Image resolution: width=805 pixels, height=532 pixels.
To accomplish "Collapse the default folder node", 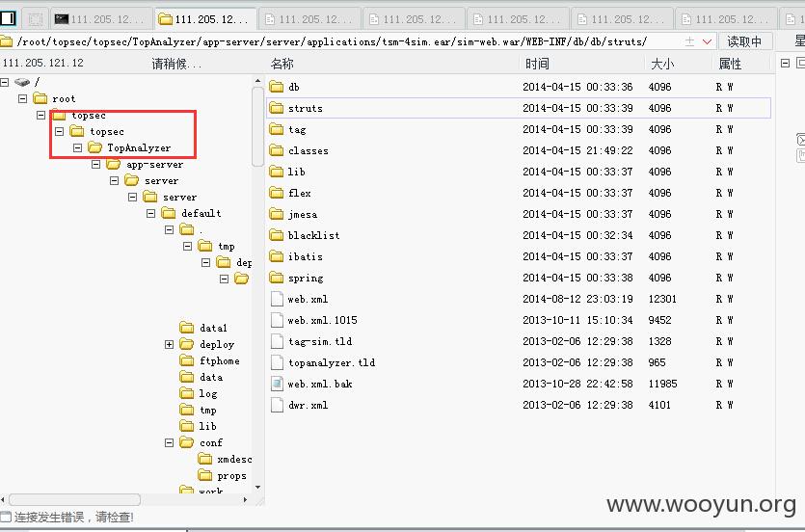I will coord(151,213).
